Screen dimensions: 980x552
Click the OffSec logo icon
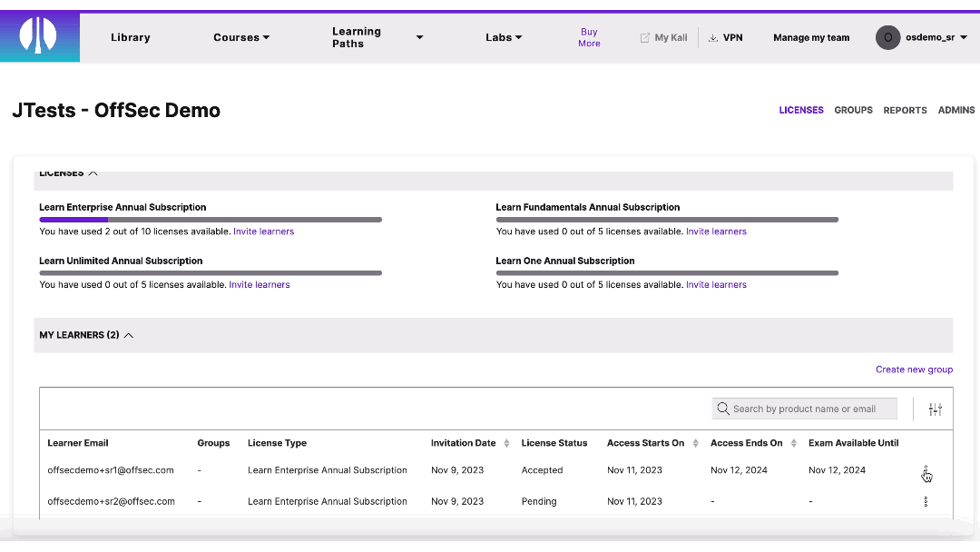tap(38, 36)
